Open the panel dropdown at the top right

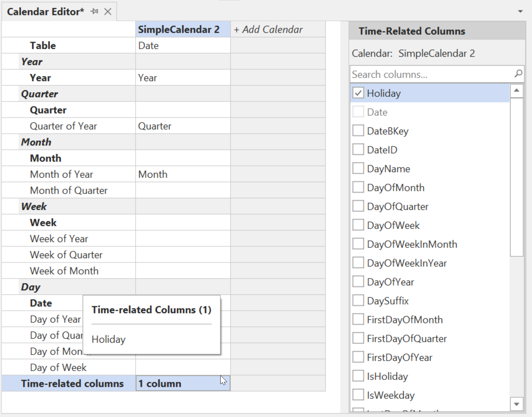(520, 11)
